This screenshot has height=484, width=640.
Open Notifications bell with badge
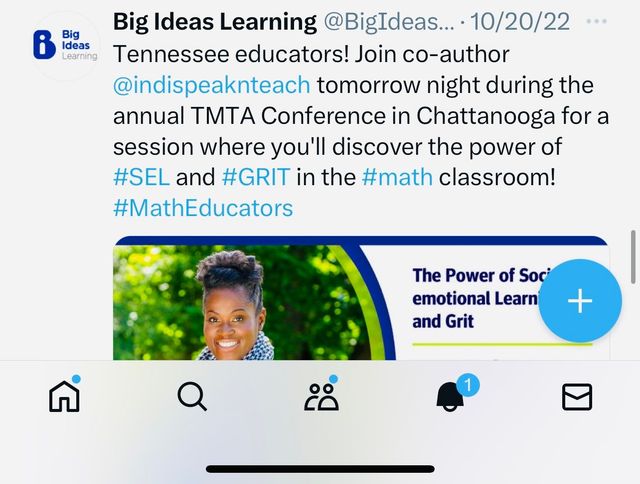(452, 396)
